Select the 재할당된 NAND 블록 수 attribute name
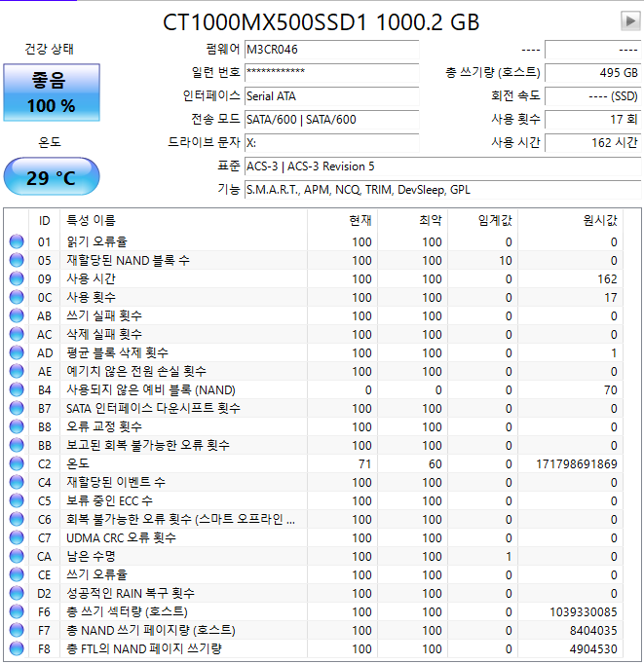The width and height of the screenshot is (644, 664). point(128,260)
